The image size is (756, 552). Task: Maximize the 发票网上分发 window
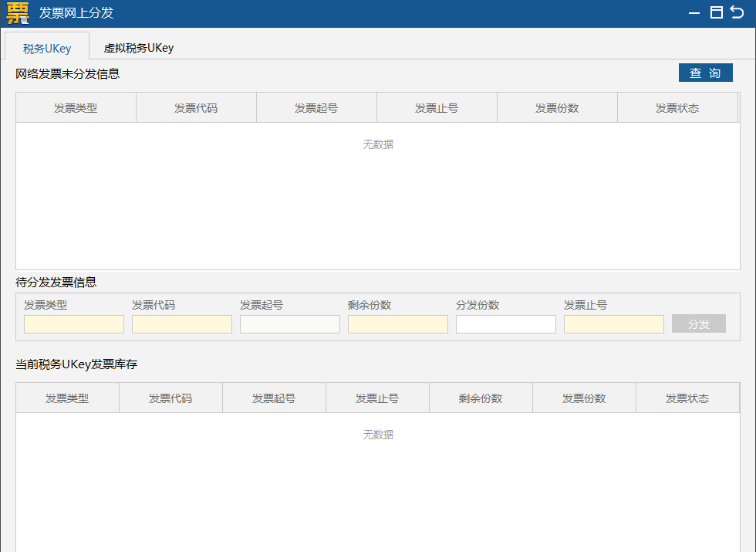[716, 12]
